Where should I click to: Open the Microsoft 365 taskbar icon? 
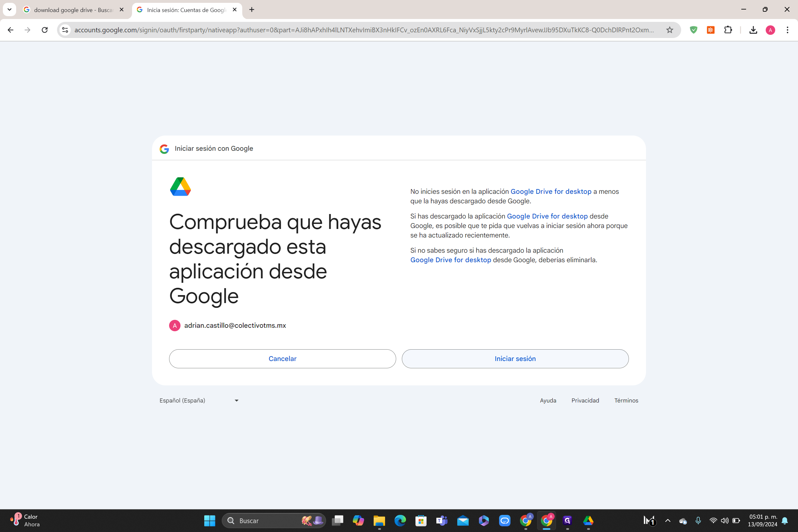coord(484,521)
